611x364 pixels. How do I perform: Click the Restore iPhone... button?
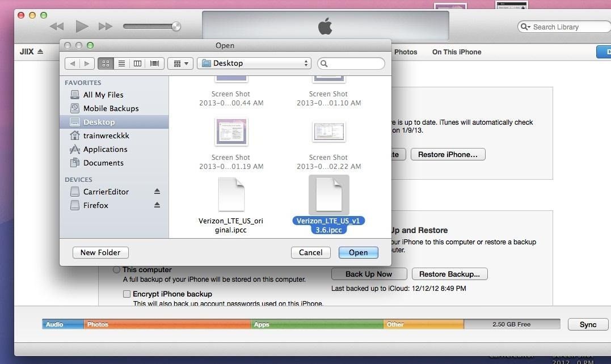coord(448,154)
